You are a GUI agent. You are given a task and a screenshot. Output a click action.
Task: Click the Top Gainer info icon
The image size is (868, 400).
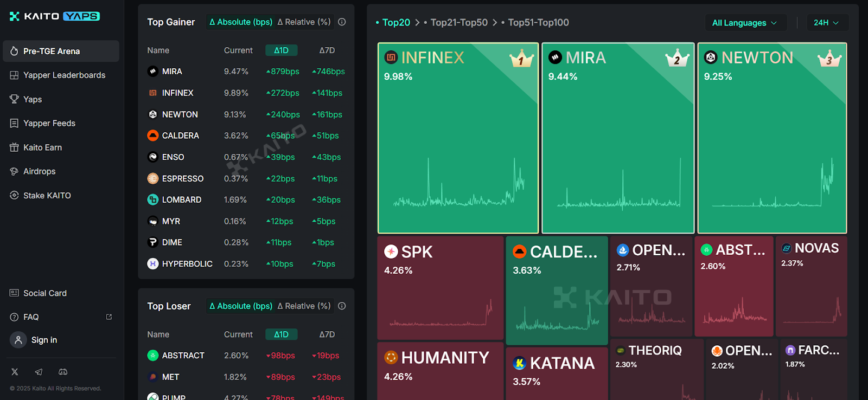click(x=342, y=22)
